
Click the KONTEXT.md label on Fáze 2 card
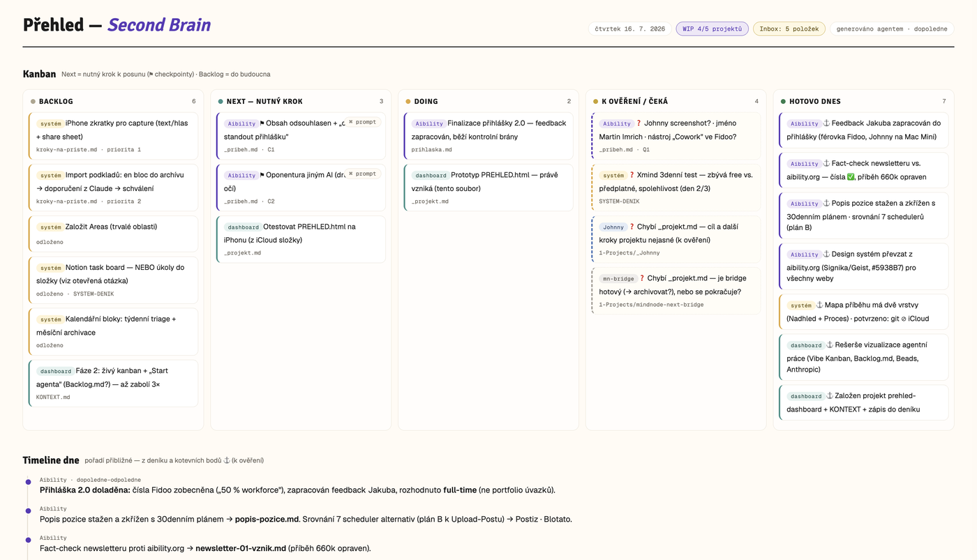pos(53,398)
